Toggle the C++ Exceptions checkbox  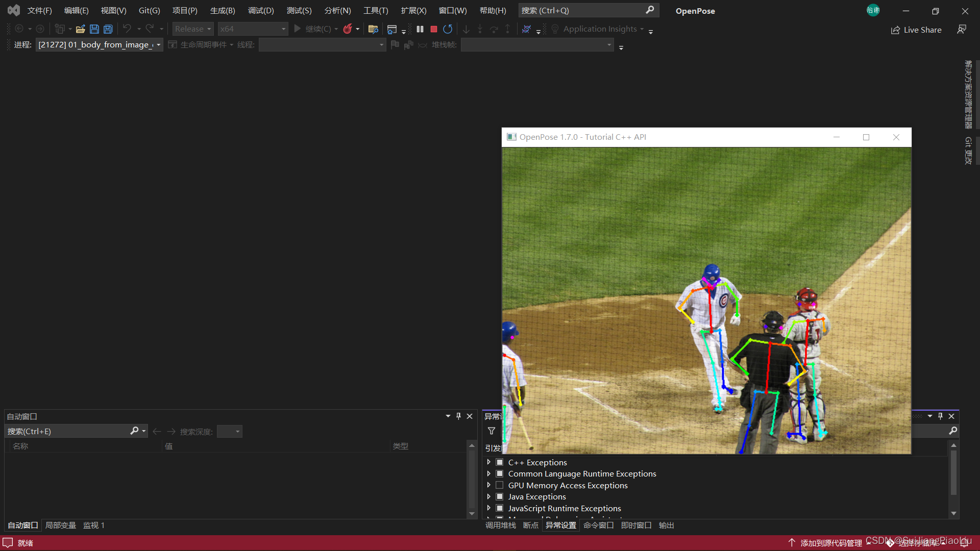(499, 462)
